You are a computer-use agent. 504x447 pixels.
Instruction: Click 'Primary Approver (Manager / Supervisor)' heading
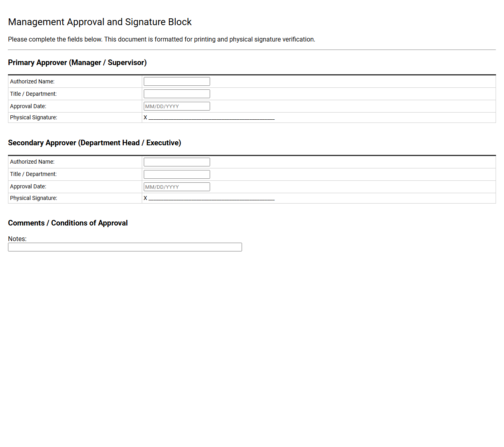(77, 63)
